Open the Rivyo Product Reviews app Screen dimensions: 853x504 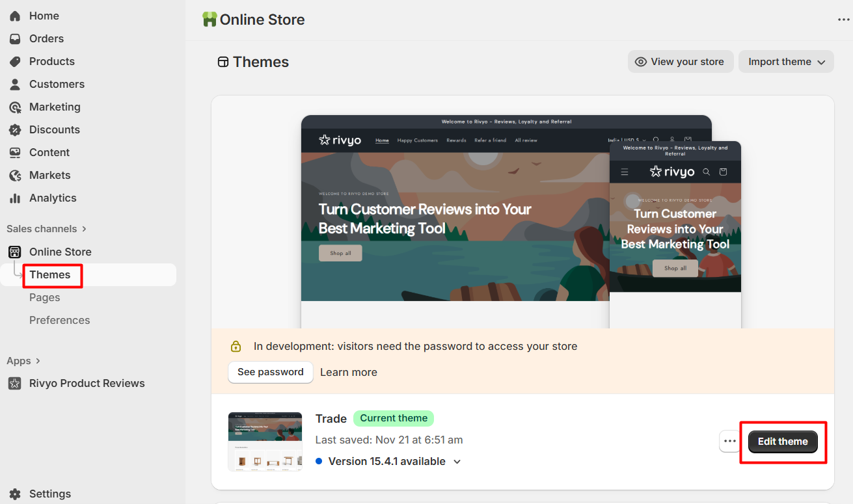87,383
